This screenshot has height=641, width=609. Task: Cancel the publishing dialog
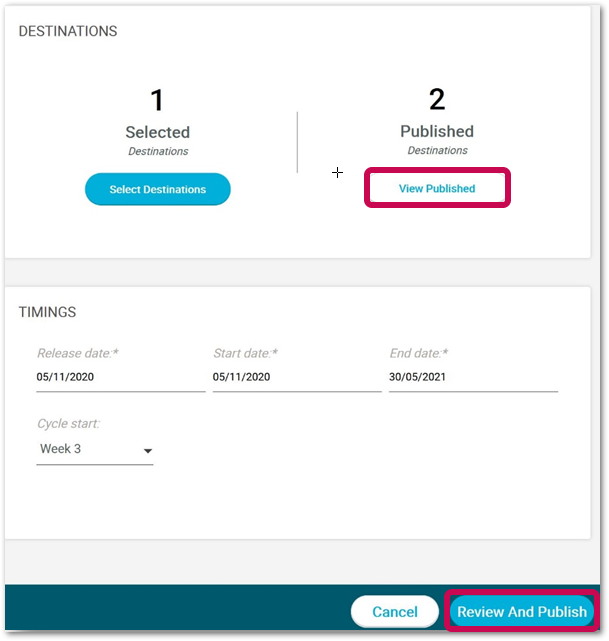pyautogui.click(x=395, y=612)
